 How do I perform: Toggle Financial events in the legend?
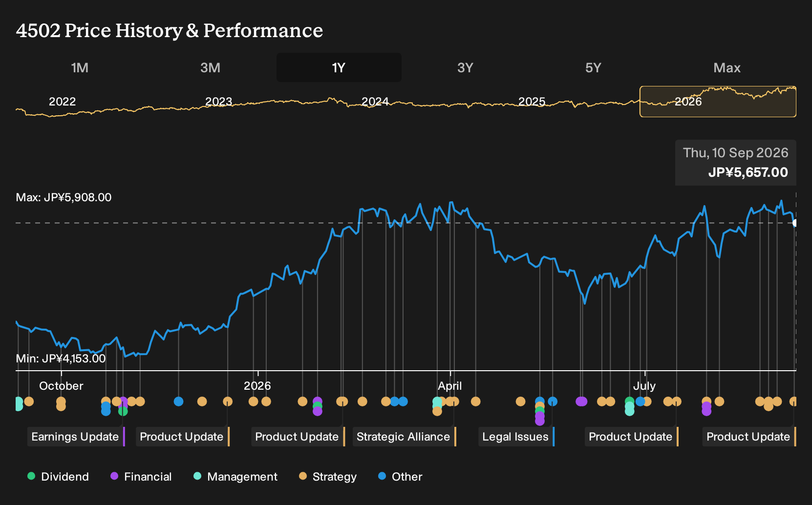pyautogui.click(x=141, y=477)
